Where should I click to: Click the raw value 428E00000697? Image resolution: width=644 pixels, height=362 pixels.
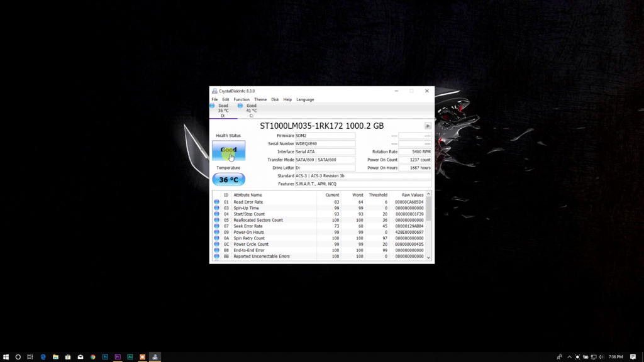pyautogui.click(x=409, y=232)
